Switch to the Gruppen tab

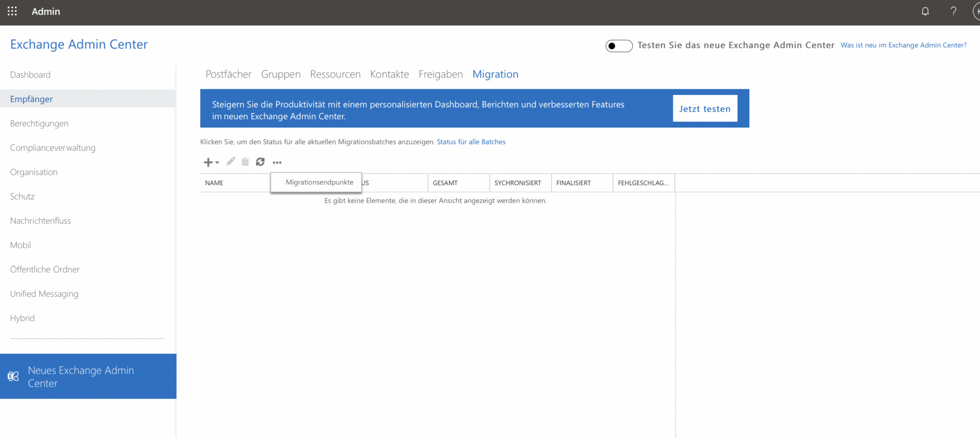coord(281,74)
